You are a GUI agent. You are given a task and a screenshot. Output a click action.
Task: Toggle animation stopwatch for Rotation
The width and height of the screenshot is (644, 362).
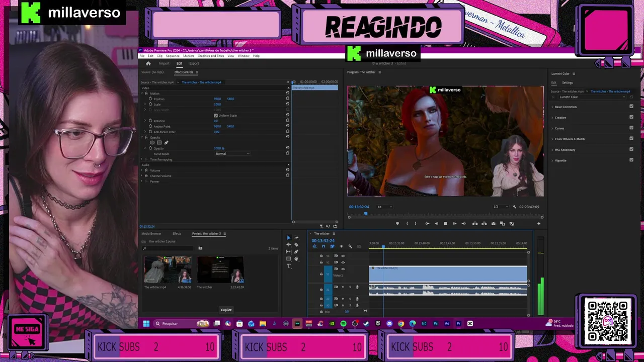(150, 121)
